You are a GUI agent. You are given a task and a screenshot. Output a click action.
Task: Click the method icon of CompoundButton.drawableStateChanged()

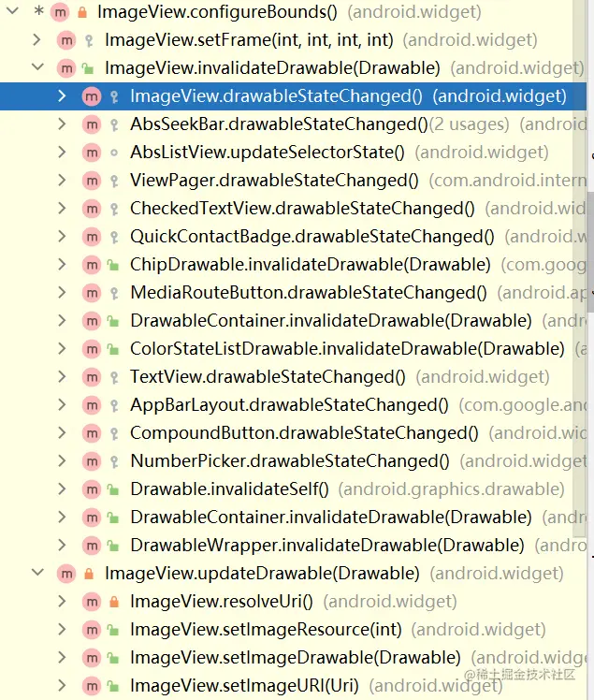[92, 433]
